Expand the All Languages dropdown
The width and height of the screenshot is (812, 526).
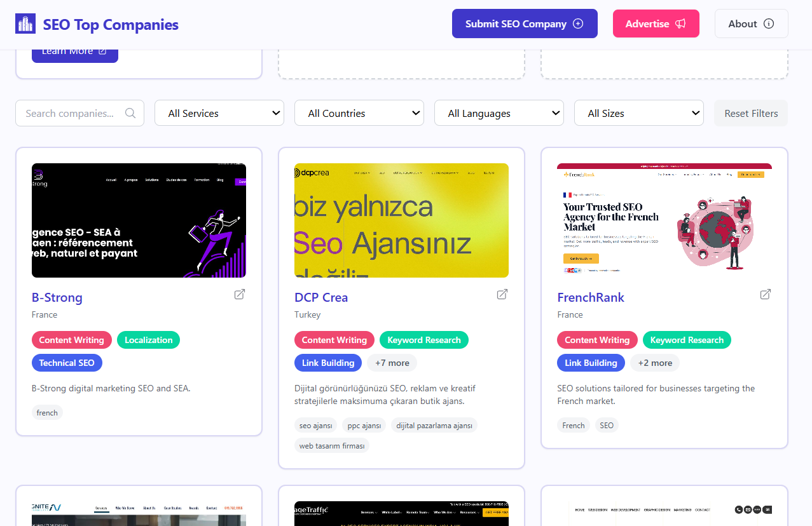click(499, 113)
